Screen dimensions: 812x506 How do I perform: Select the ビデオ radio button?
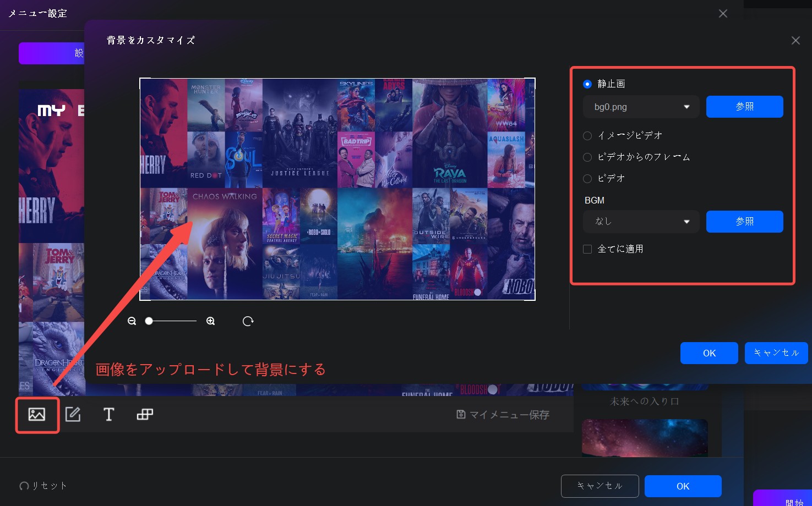click(x=587, y=179)
